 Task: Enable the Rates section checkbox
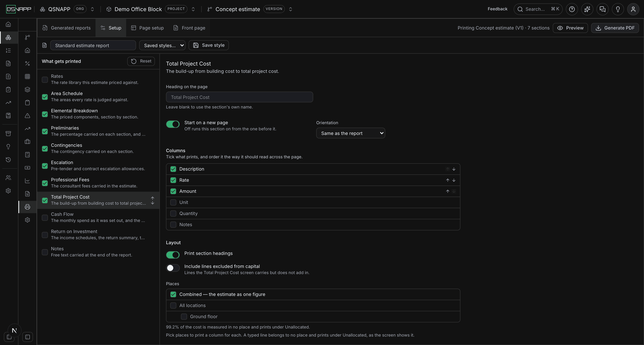pos(45,80)
